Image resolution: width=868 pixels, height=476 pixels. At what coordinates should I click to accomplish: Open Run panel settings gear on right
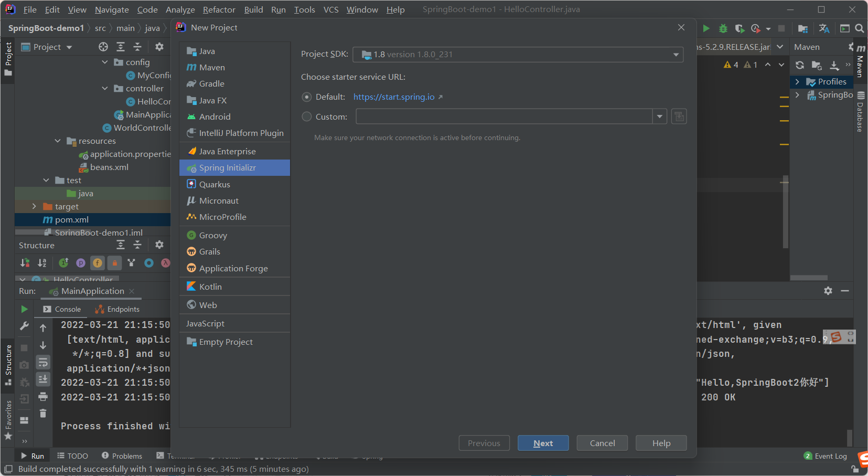pyautogui.click(x=828, y=291)
